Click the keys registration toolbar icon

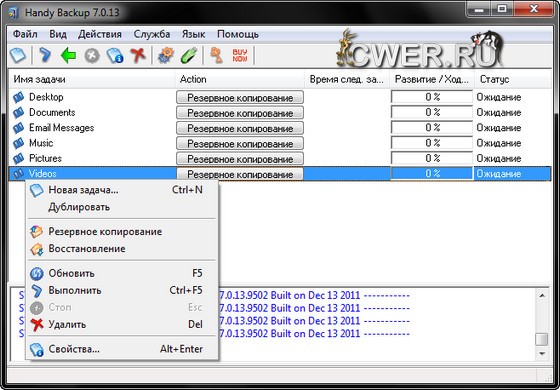(x=216, y=55)
